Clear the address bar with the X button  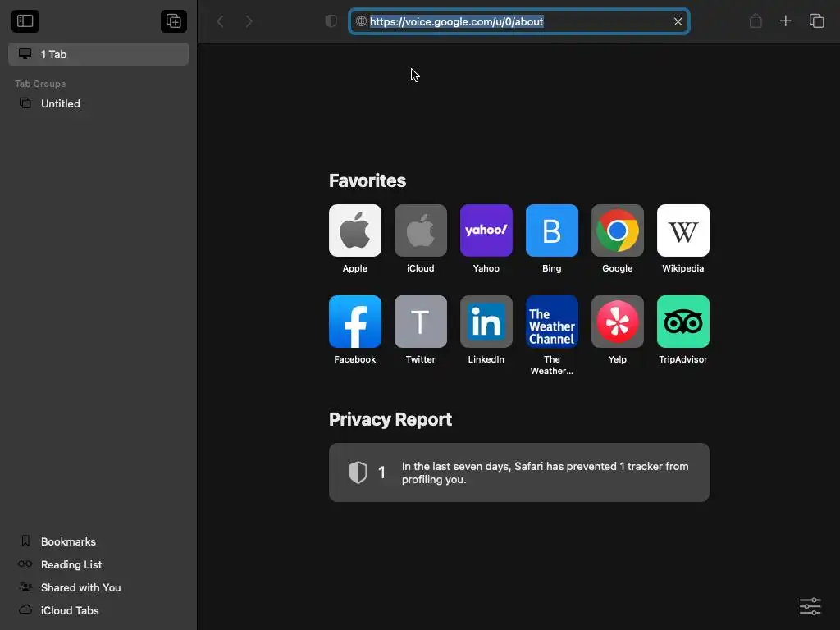678,21
